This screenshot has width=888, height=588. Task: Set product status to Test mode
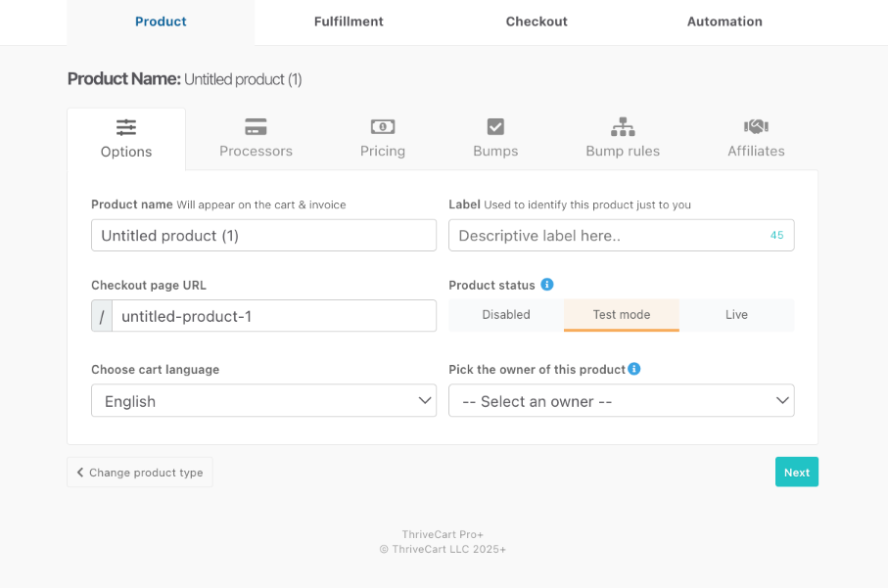622,315
